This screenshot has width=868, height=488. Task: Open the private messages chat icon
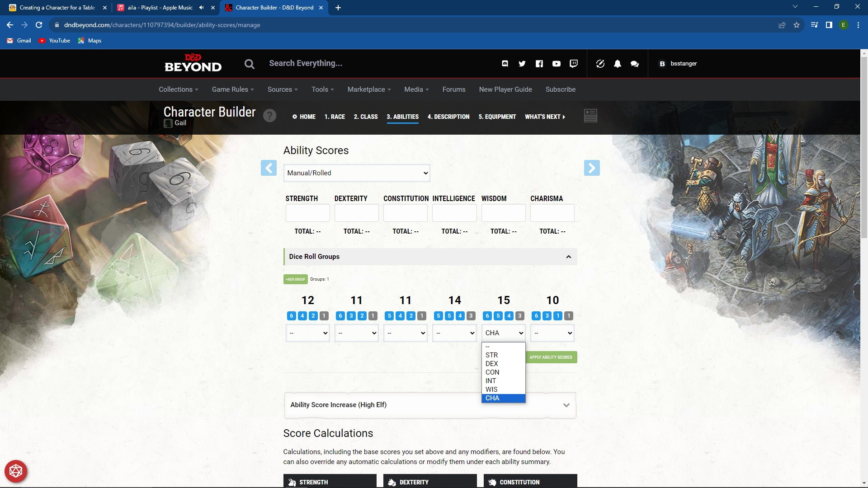coord(634,64)
